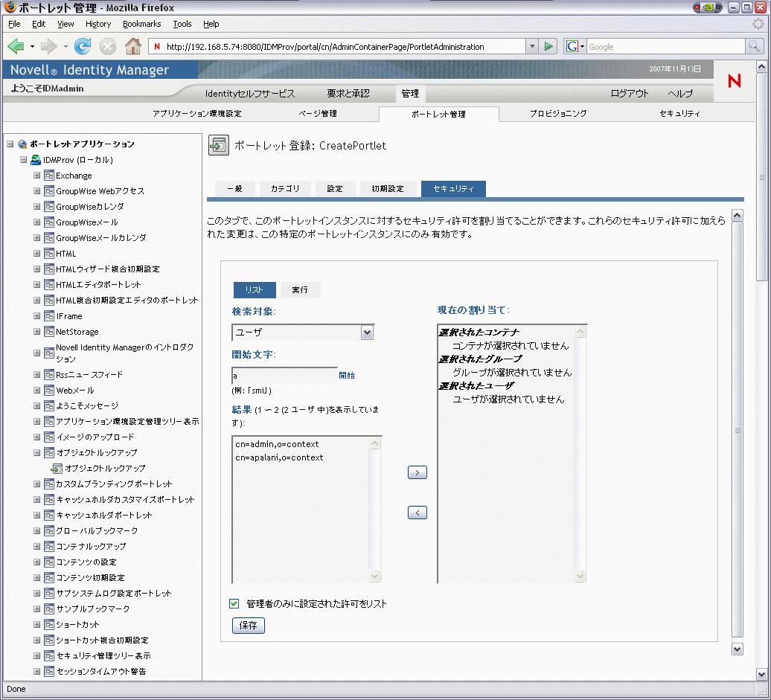Screen dimensions: 771x700
Task: Click the Firefox activity throbber icon
Action: click(x=758, y=24)
